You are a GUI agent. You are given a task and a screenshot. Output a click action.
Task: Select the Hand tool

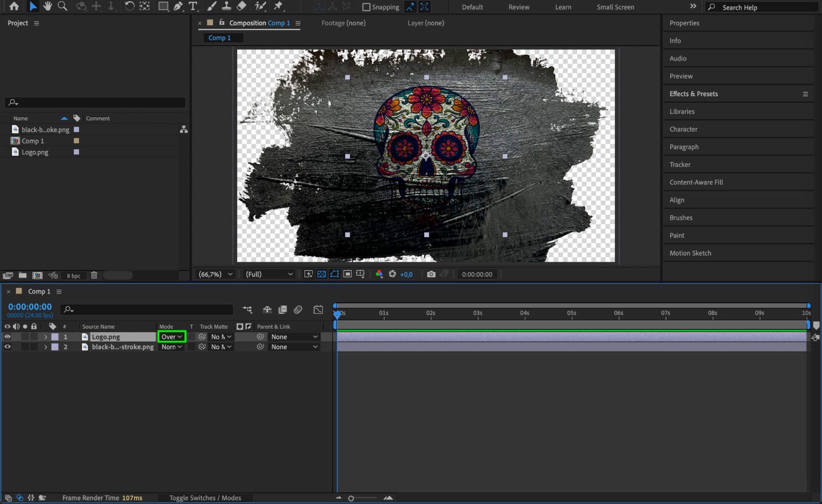48,6
